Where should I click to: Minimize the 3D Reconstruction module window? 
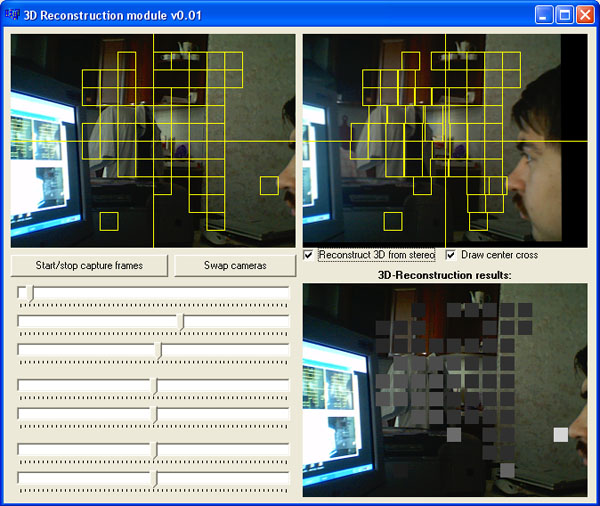point(542,14)
